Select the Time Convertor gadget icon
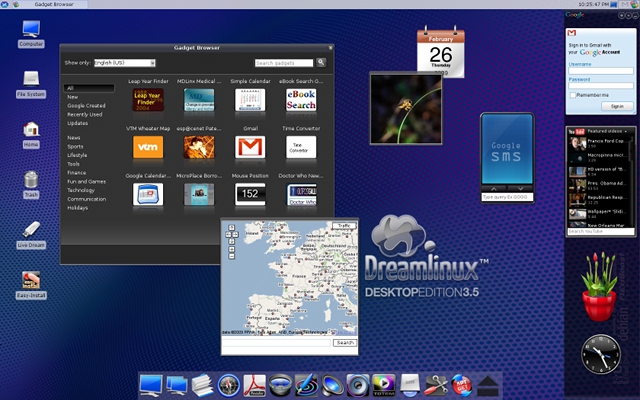640x400 pixels. click(301, 147)
